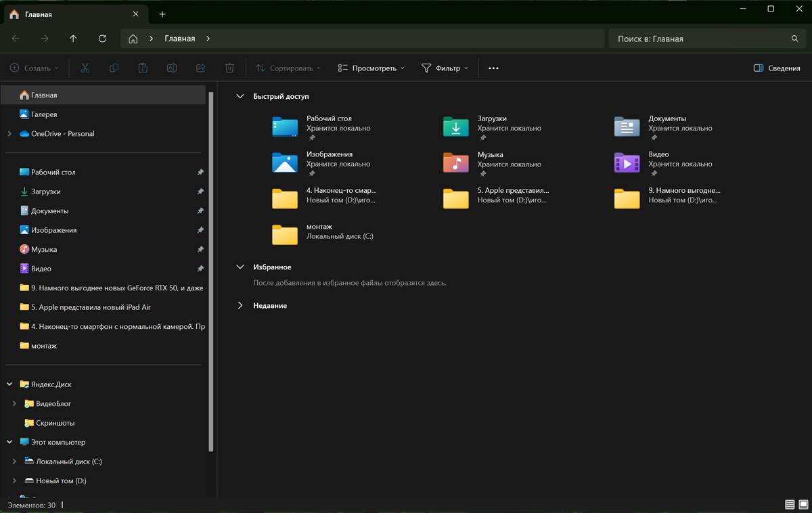The width and height of the screenshot is (812, 513).
Task: Collapse the Избранное section
Action: [240, 267]
